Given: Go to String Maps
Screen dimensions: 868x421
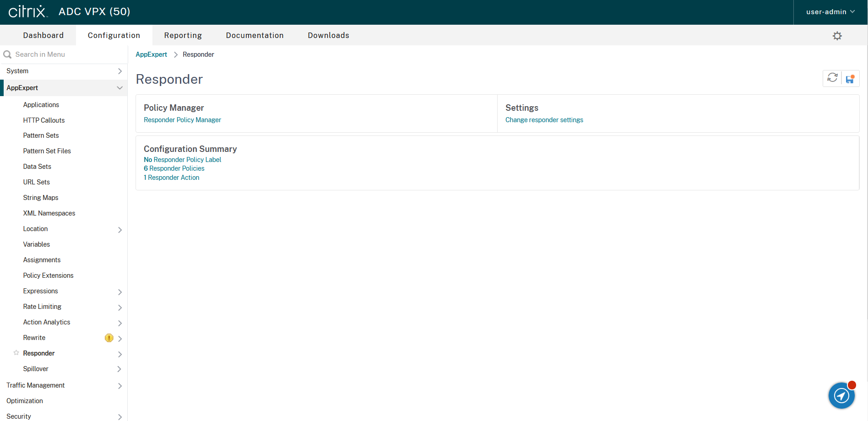Looking at the screenshot, I should click(41, 198).
